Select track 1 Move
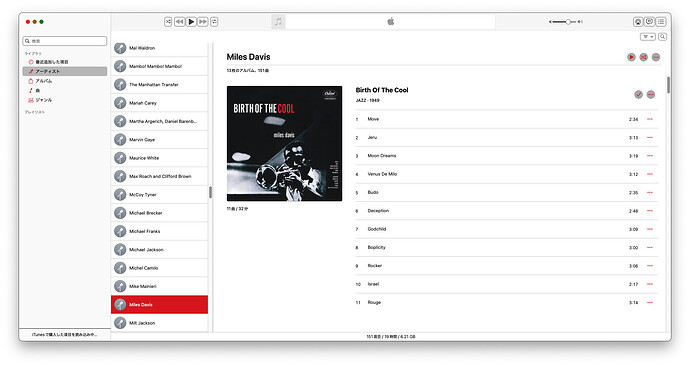 tap(507, 119)
